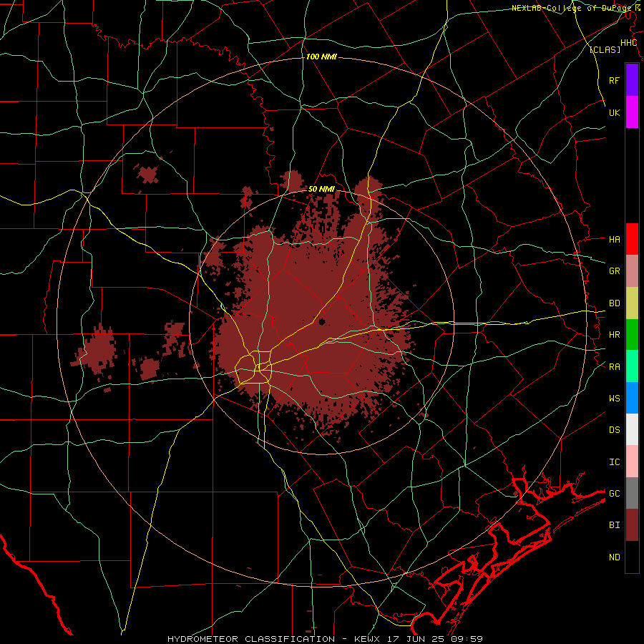Click the "HYDROMETEOR CLASSIFICATION" title text

tap(251, 639)
